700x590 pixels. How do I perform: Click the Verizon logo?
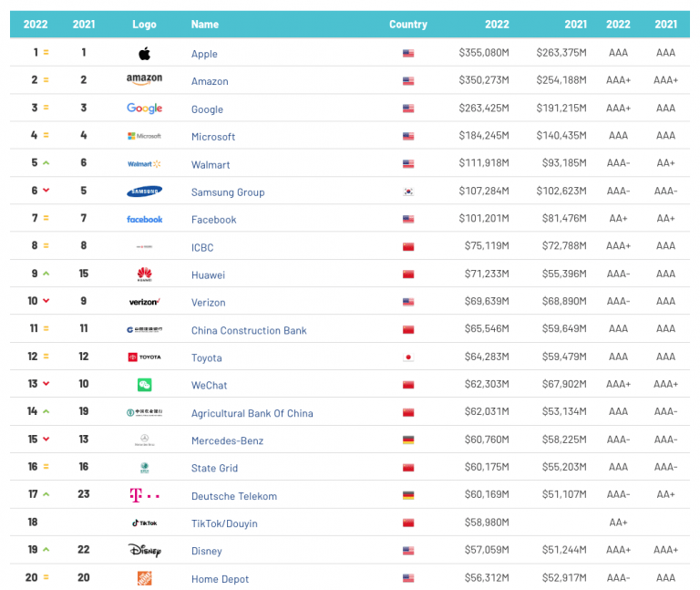[144, 302]
